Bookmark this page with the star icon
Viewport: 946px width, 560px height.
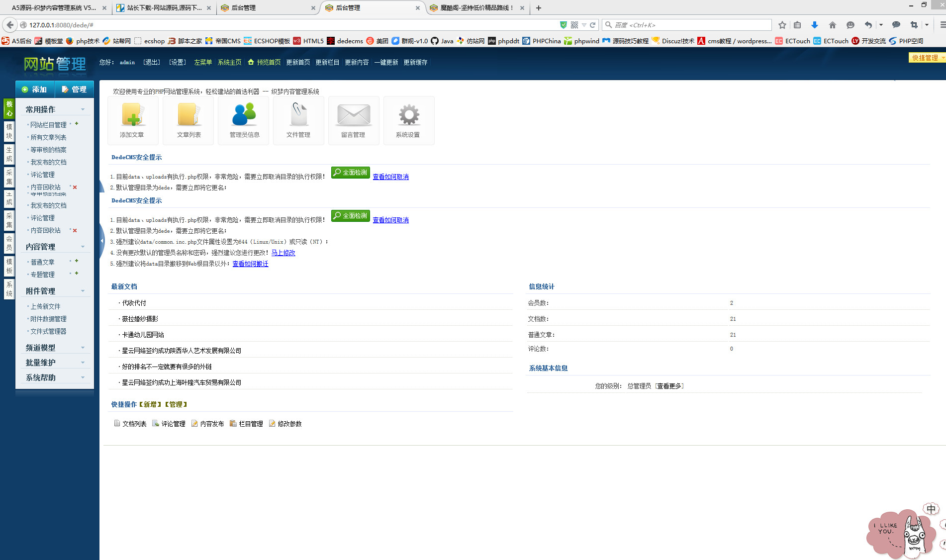coord(782,25)
